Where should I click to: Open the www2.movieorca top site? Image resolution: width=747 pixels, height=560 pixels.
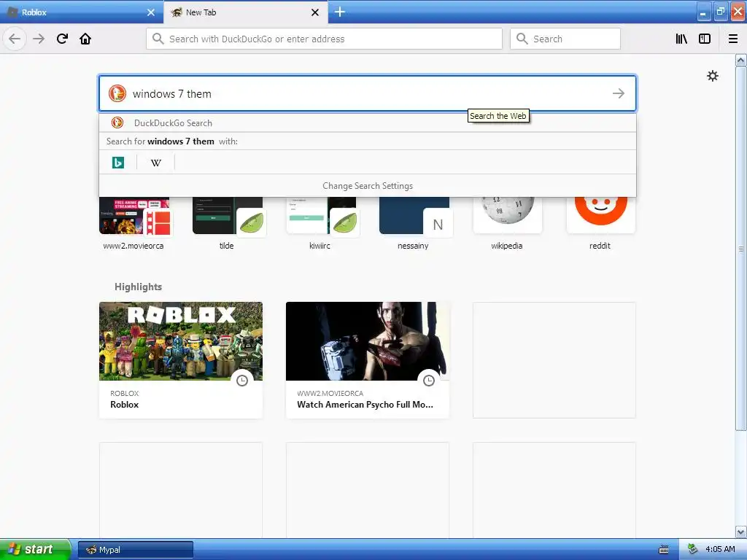134,223
